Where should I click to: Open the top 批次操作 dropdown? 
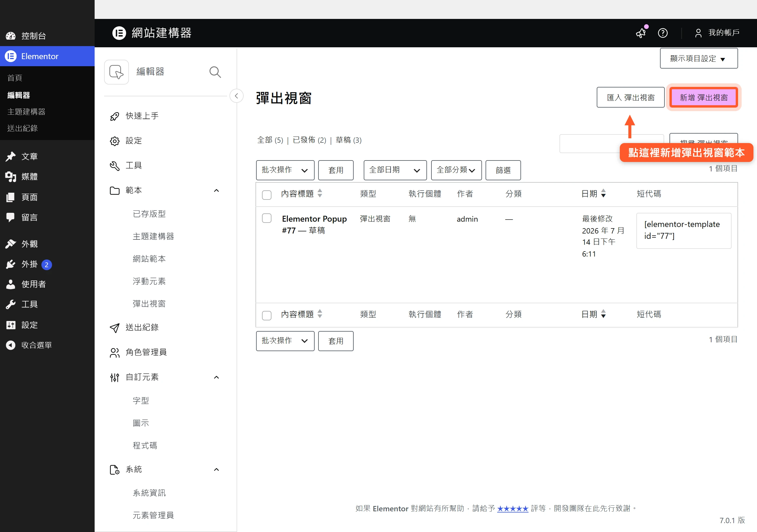pos(285,170)
